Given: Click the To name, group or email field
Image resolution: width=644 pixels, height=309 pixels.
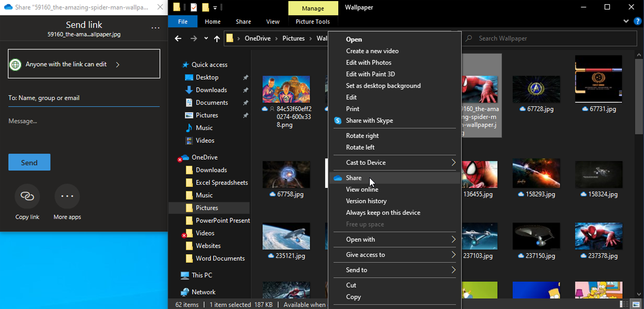Looking at the screenshot, I should (x=84, y=98).
